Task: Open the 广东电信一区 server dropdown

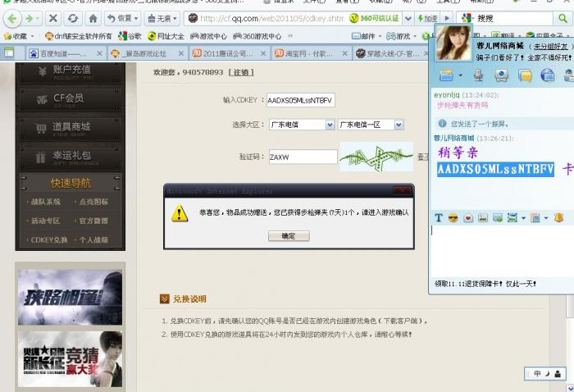Action: pyautogui.click(x=371, y=125)
